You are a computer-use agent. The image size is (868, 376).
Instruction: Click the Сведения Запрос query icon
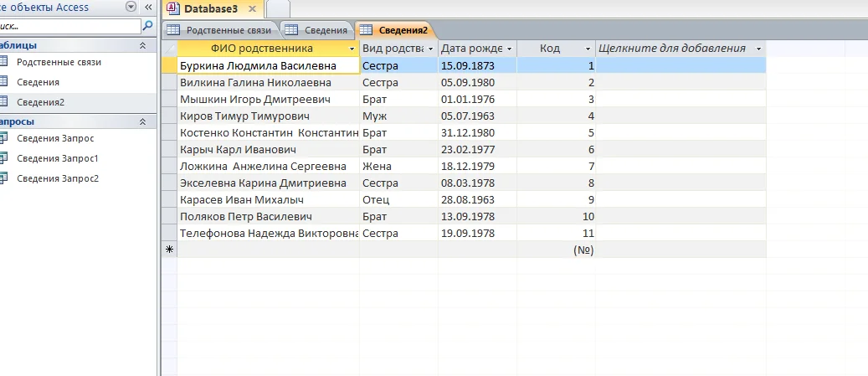(x=3, y=137)
